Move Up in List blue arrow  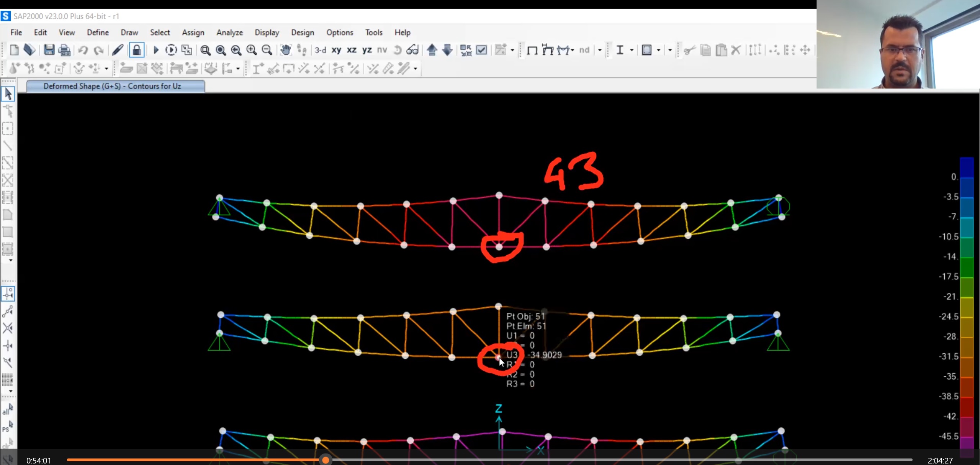pyautogui.click(x=432, y=50)
